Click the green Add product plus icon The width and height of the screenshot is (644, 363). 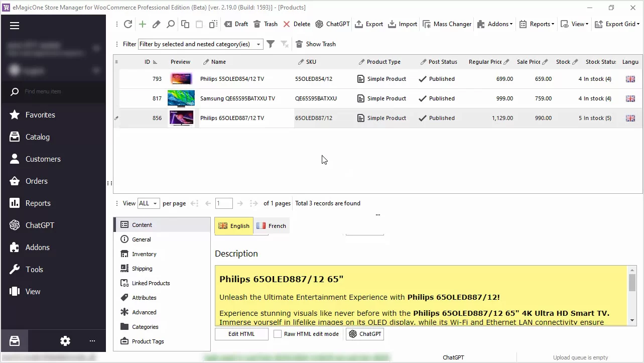pyautogui.click(x=143, y=24)
